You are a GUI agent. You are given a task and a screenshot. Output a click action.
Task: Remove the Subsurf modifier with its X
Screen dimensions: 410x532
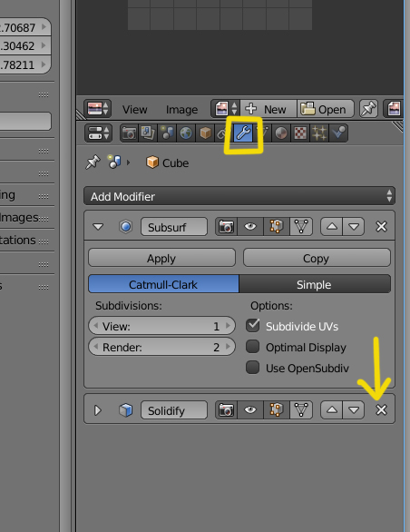[x=382, y=227]
